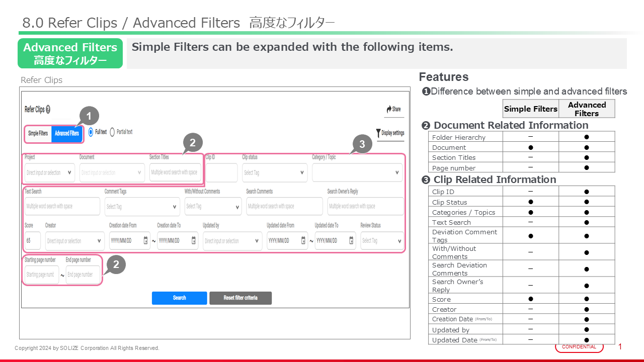Open the Creation date From calendar icon

coord(146,241)
